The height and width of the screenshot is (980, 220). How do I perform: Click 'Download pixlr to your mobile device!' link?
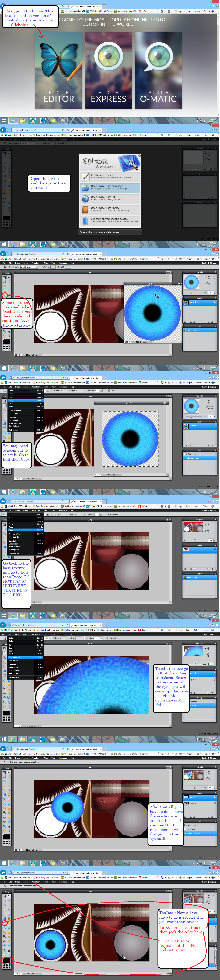(100, 232)
